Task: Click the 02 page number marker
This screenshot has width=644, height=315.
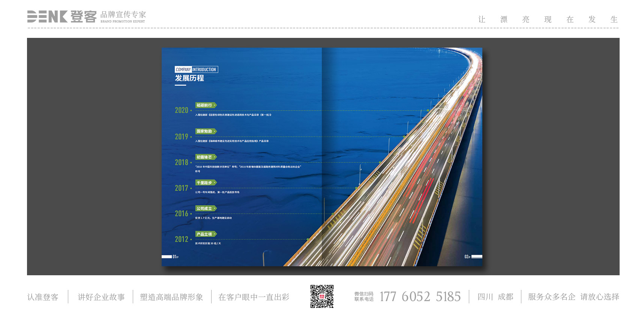Action: click(x=467, y=256)
